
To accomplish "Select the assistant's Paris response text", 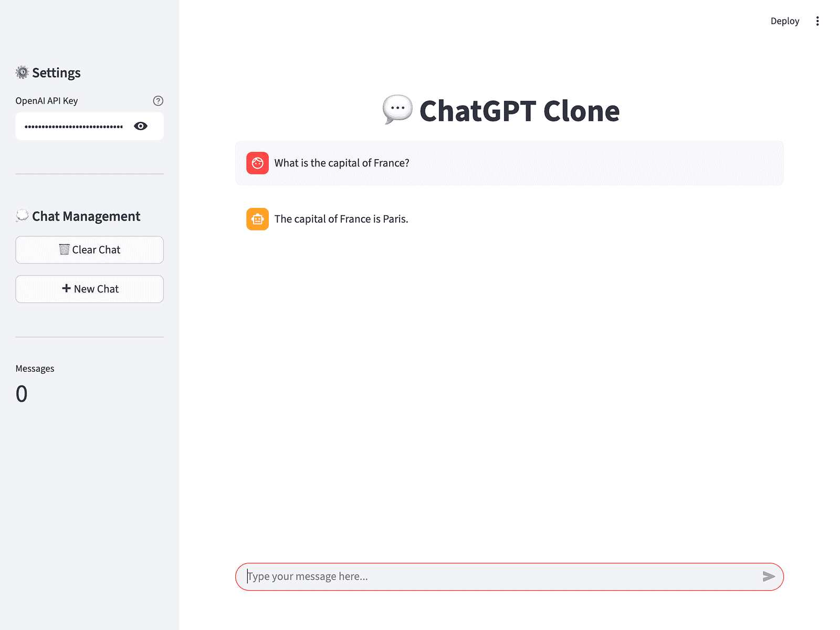I will coord(341,219).
